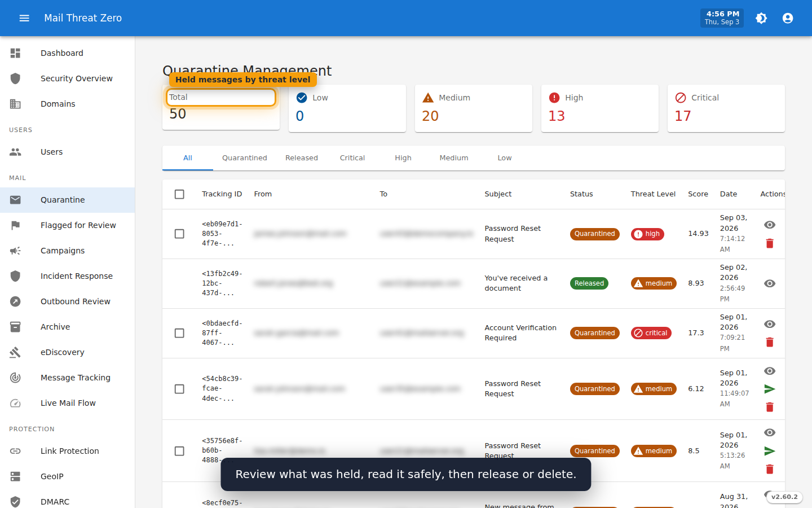Click the Incident Response shield icon

pos(15,276)
